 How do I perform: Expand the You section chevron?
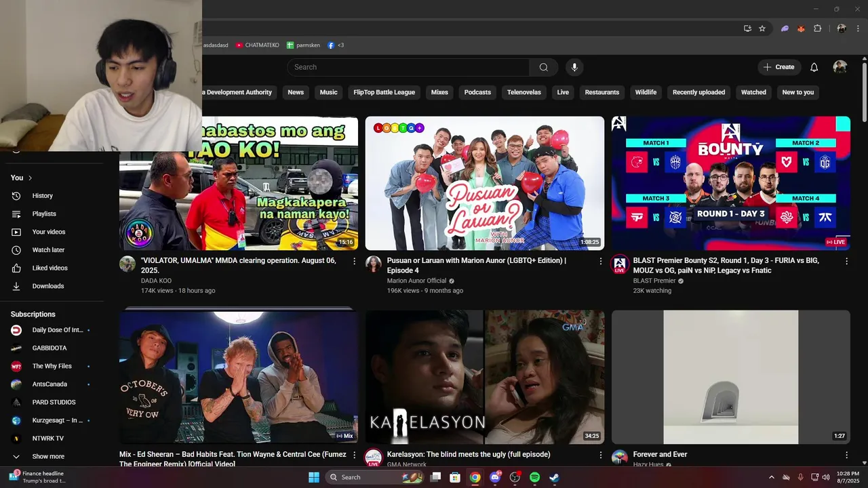pos(30,178)
